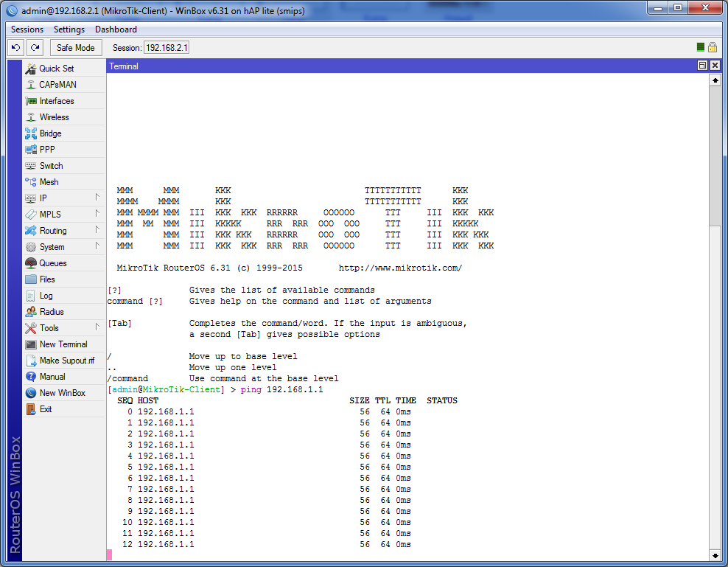Launch New Terminal from sidebar icon
Image resolution: width=728 pixels, height=567 pixels.
[31, 344]
